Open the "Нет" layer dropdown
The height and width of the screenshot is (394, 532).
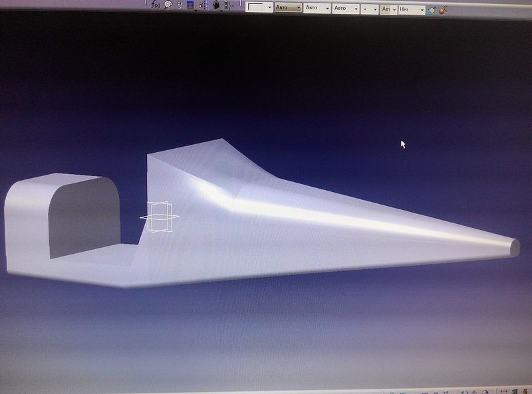click(x=412, y=9)
